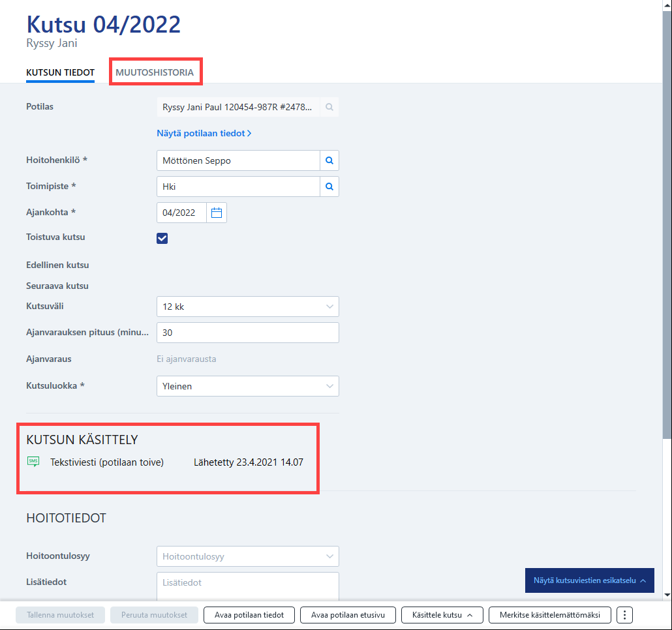Open the calendar picker for Ajankohta

pos(217,213)
